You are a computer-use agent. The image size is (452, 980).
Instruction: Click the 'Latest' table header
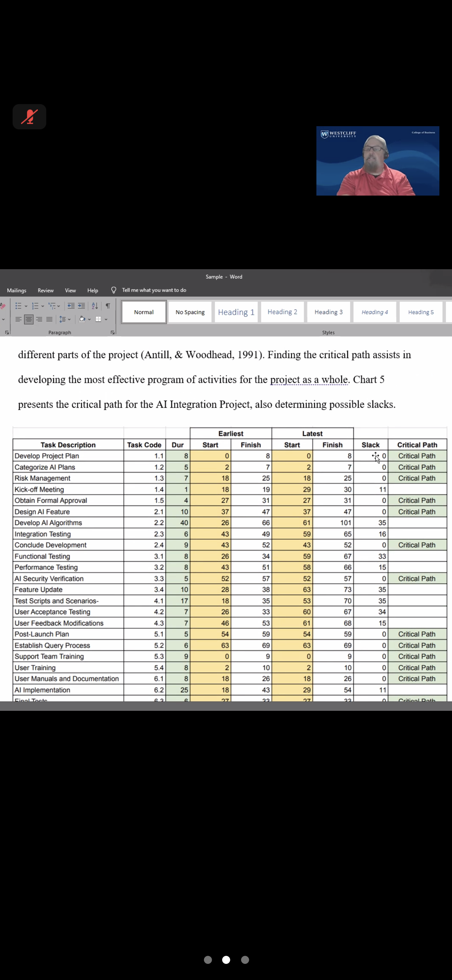tap(312, 434)
